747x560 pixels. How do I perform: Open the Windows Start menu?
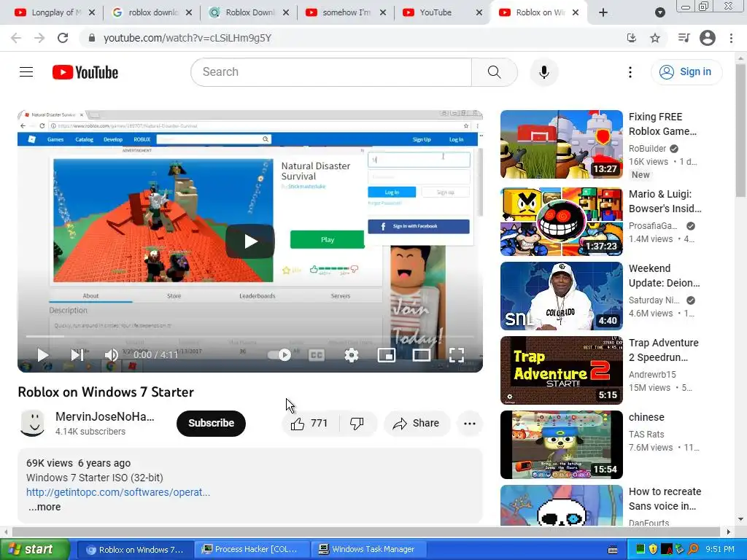pyautogui.click(x=35, y=550)
